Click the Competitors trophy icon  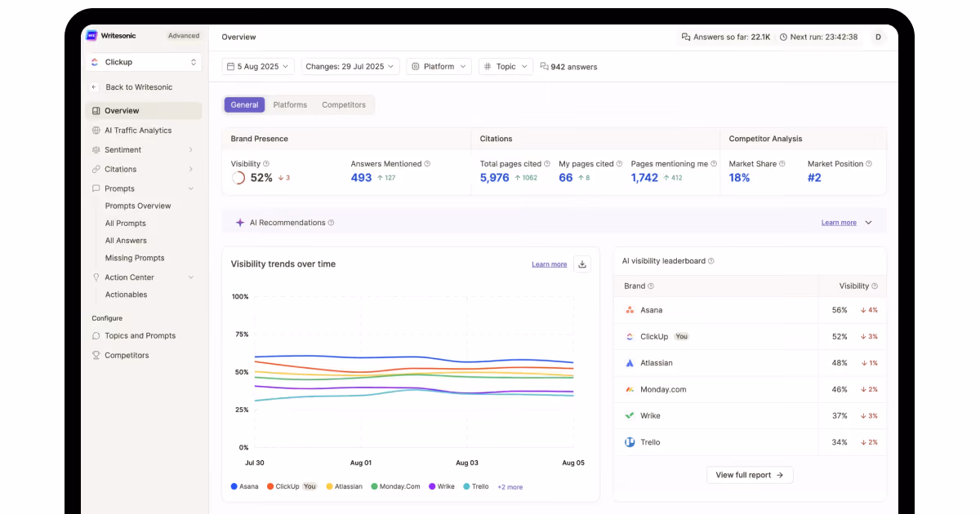coord(96,356)
